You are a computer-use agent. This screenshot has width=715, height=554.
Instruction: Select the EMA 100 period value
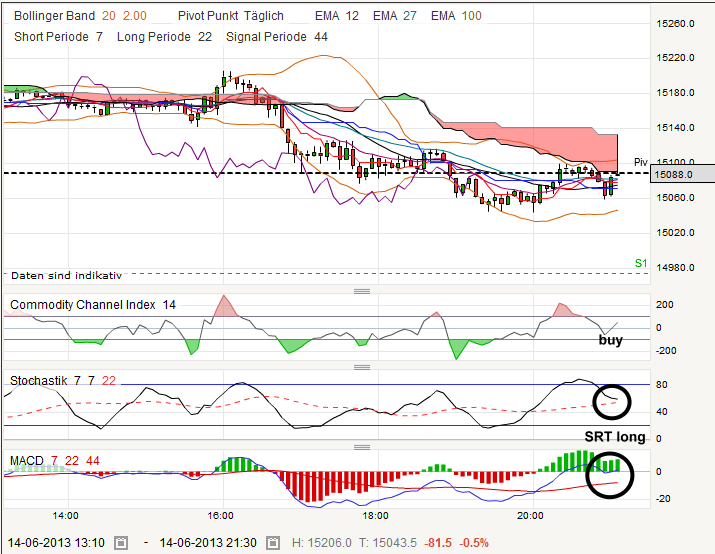(471, 16)
